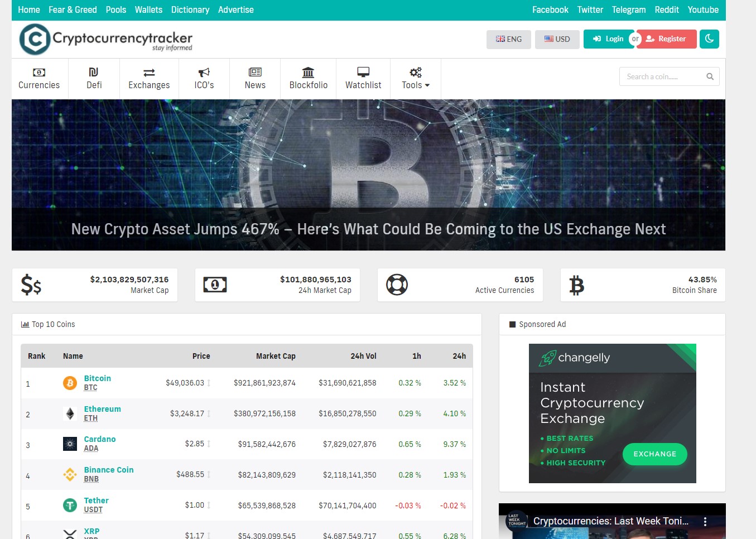This screenshot has width=756, height=539.
Task: Click the $49,036.03 Bitcoin price
Action: tap(185, 383)
